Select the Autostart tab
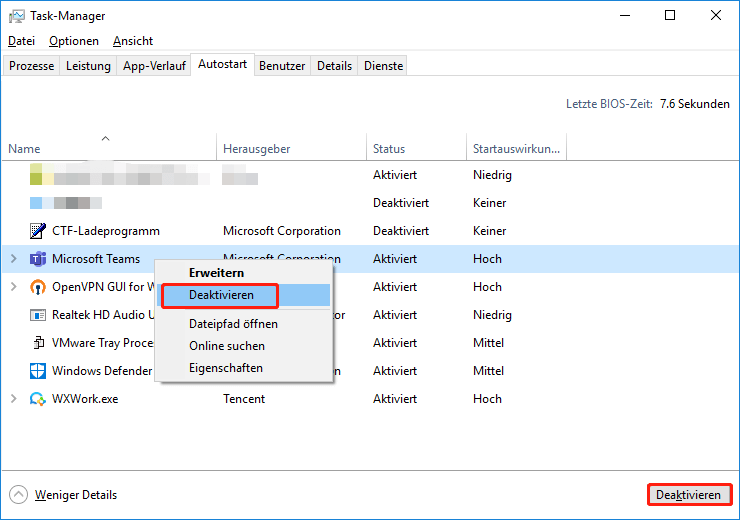 [222, 64]
